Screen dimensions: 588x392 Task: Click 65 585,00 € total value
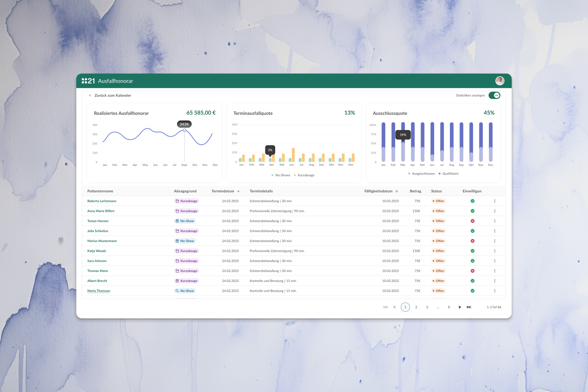[201, 113]
